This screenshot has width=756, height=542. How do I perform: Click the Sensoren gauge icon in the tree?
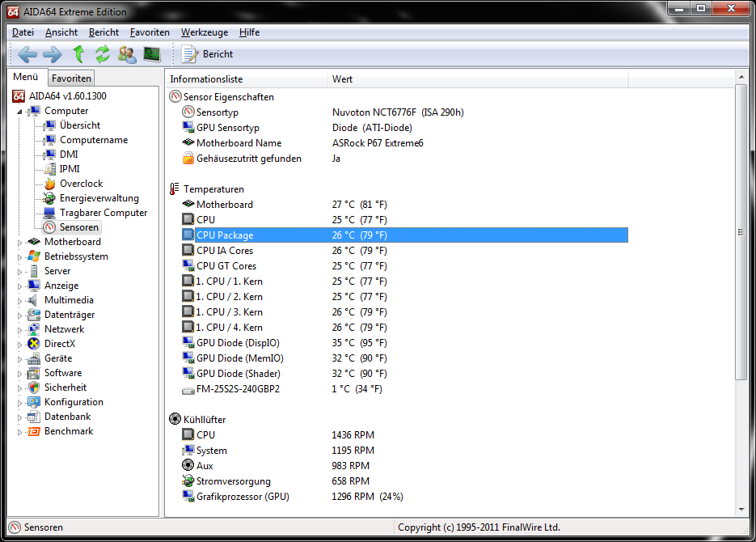tap(49, 227)
